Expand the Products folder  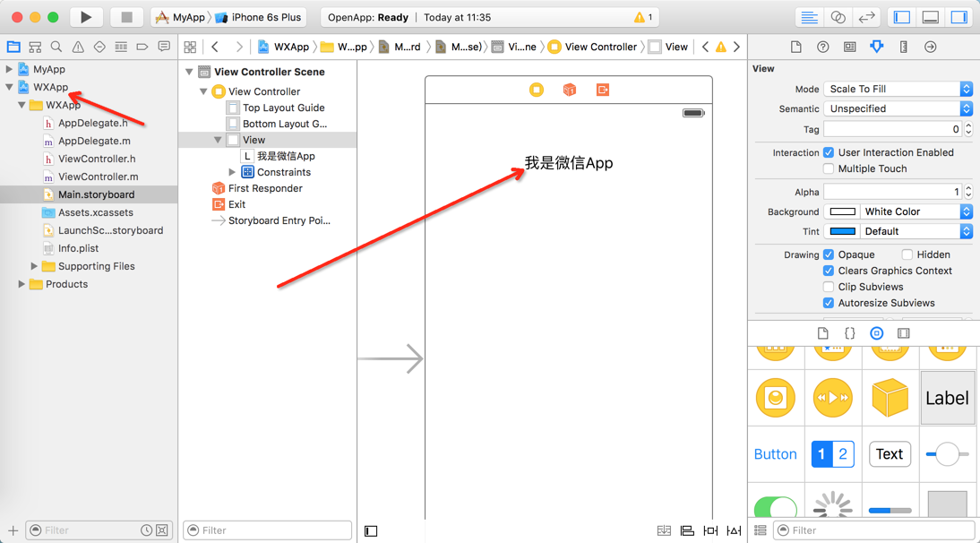coord(21,284)
